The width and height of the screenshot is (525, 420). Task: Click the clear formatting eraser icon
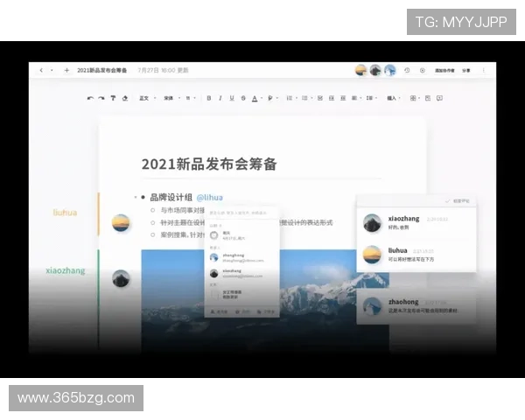125,98
